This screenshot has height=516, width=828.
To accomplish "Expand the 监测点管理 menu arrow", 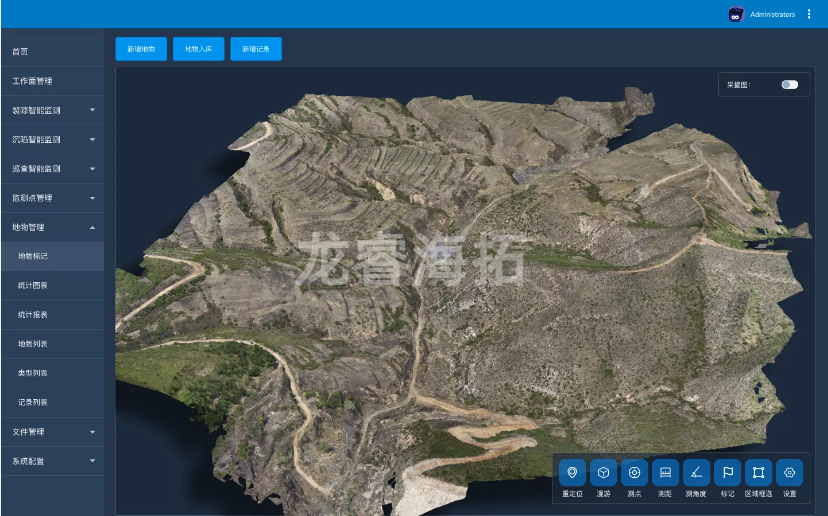I will pos(92,198).
